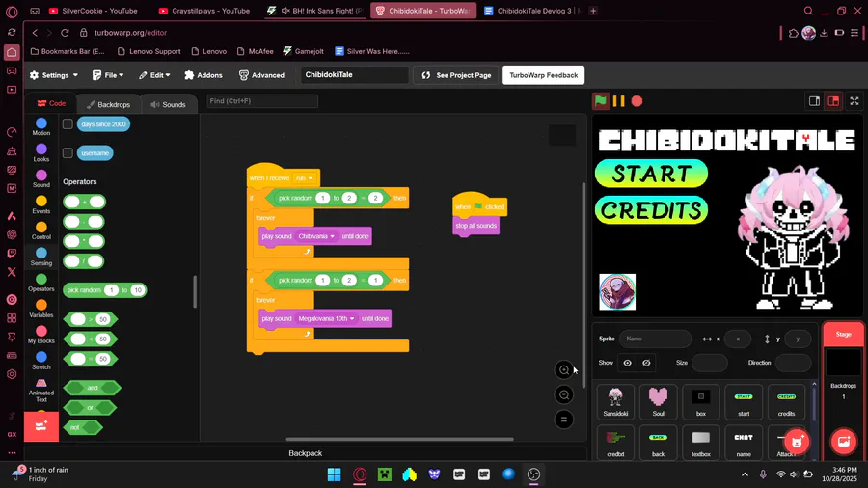Image resolution: width=868 pixels, height=488 pixels.
Task: Toggle the username reporter checkbox
Action: [68, 152]
